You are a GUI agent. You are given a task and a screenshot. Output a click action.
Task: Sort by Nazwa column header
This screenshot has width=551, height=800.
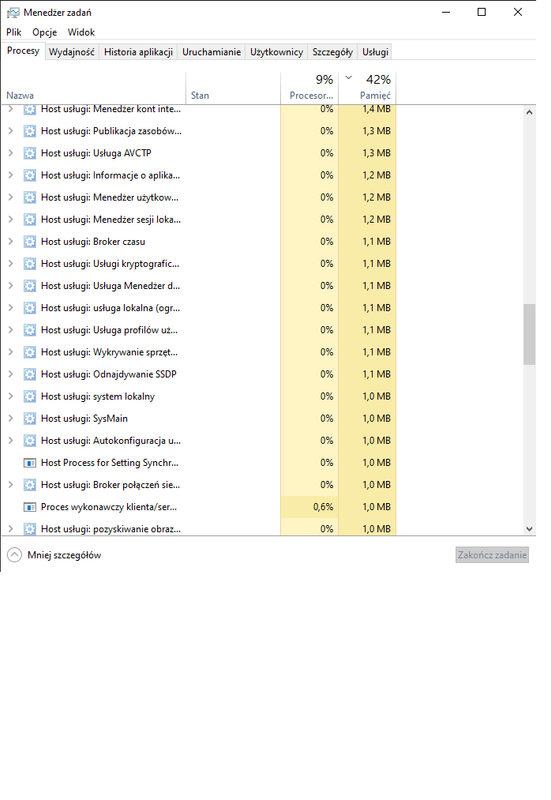click(94, 88)
